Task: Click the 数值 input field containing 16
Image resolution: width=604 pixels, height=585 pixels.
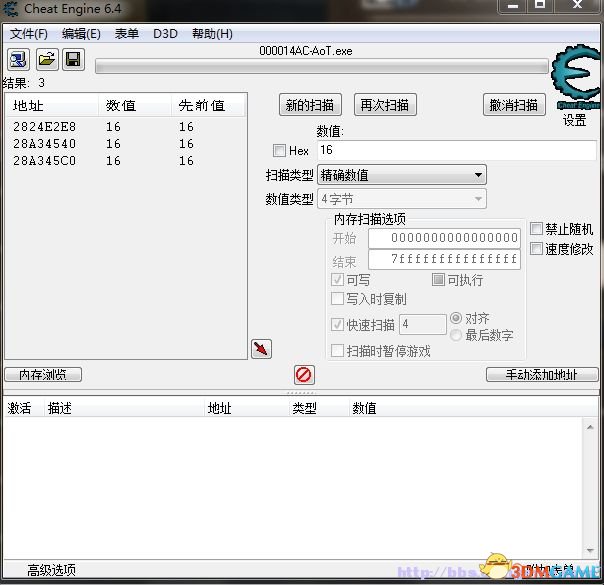Action: pyautogui.click(x=457, y=150)
